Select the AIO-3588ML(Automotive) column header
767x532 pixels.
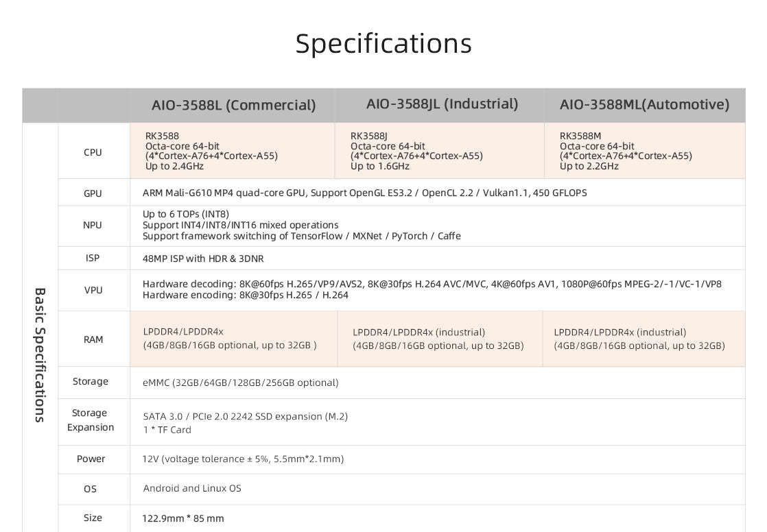[x=644, y=105]
